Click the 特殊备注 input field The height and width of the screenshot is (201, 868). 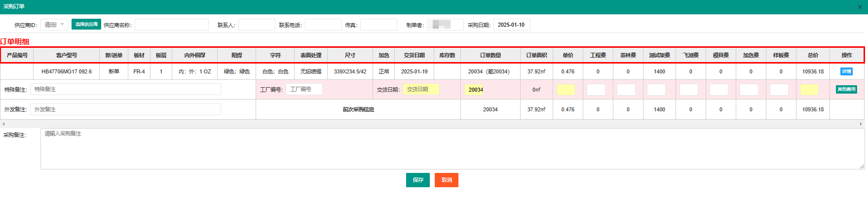click(x=125, y=89)
